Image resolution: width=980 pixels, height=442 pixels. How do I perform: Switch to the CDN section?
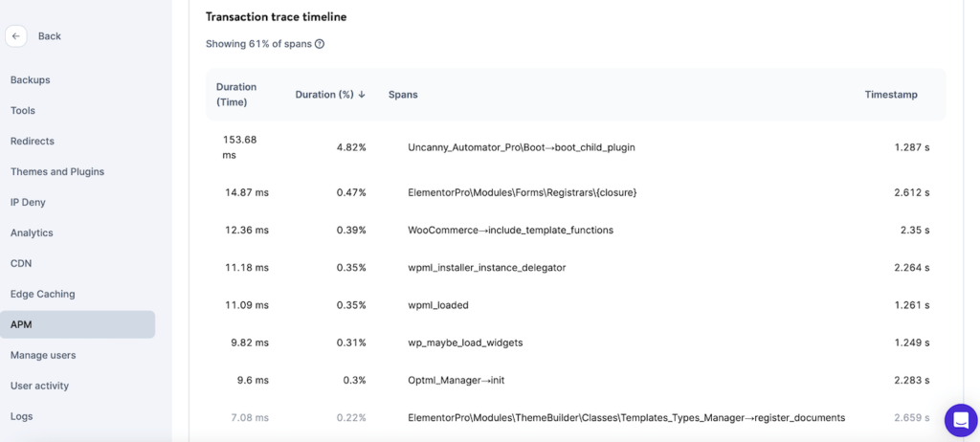(x=21, y=264)
